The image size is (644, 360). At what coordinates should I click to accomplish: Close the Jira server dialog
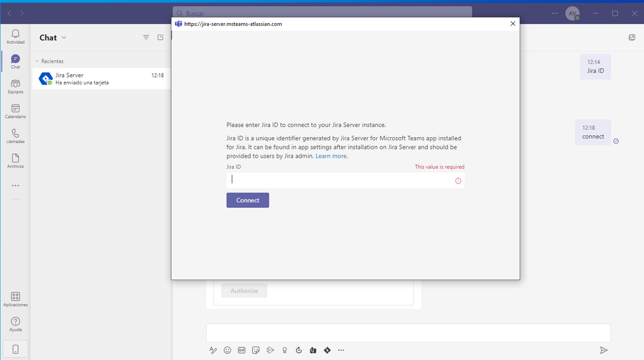[512, 24]
